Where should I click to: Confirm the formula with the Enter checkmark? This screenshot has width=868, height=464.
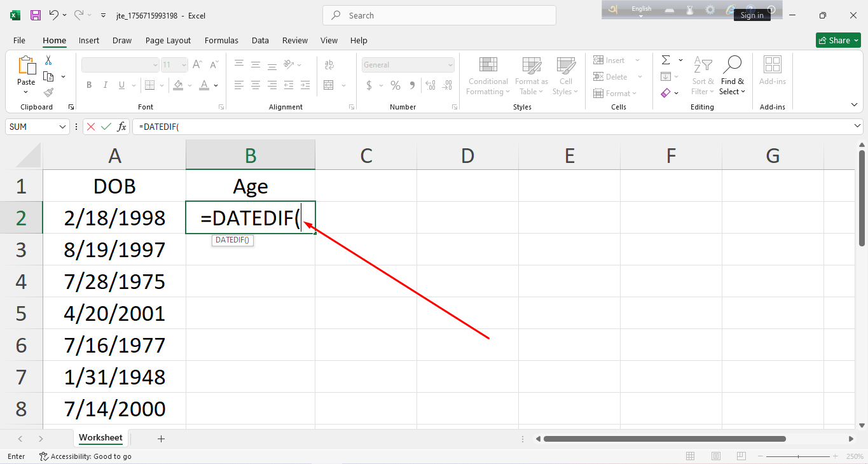click(x=106, y=127)
